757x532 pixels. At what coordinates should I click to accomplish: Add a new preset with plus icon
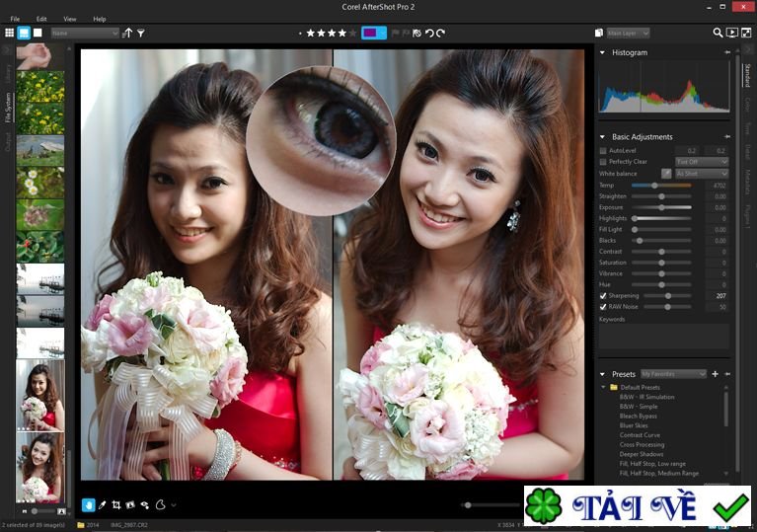pos(715,374)
